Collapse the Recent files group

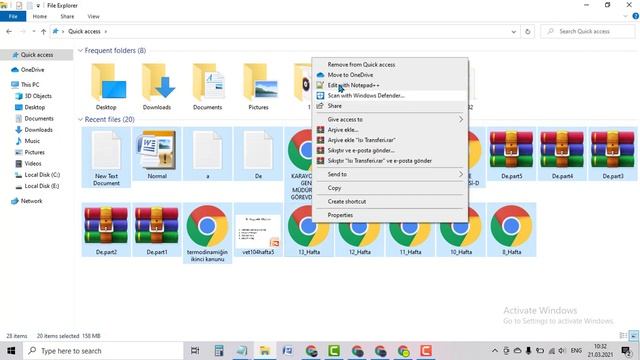tap(80, 120)
